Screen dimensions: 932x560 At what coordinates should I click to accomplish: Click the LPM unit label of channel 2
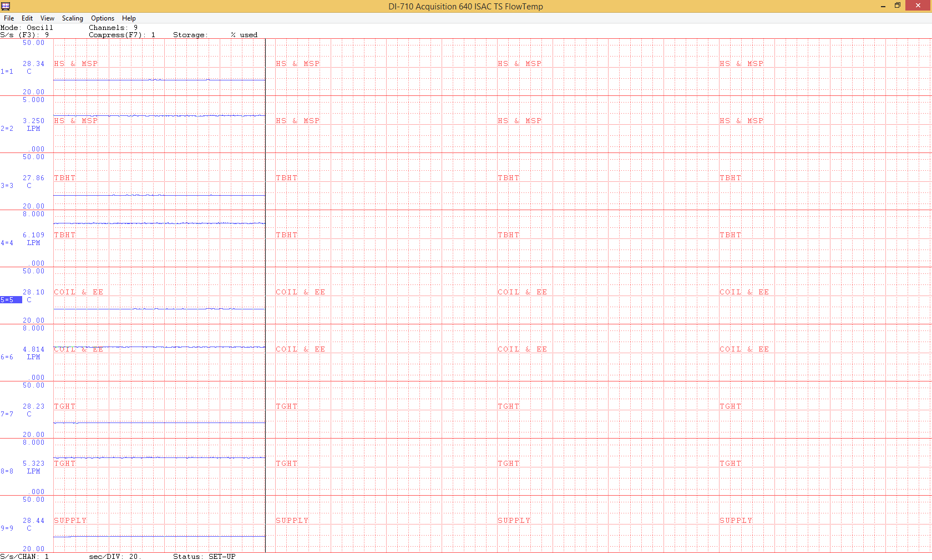[33, 129]
